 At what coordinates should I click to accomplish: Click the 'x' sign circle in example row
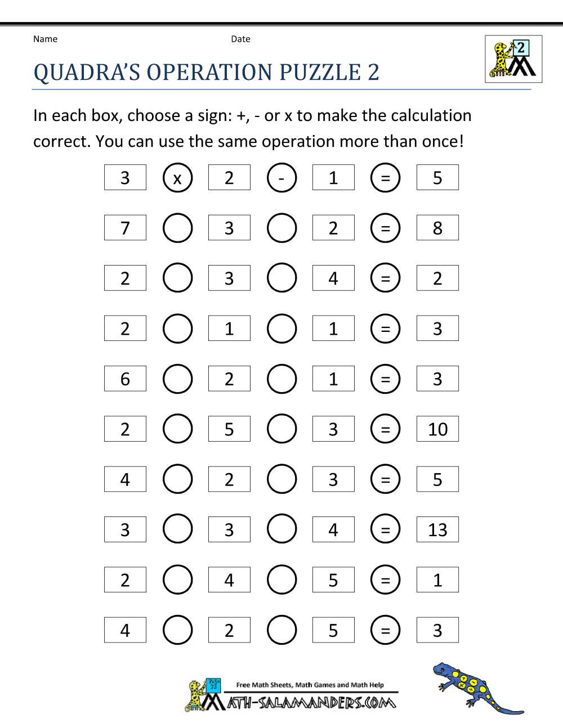coord(177,178)
